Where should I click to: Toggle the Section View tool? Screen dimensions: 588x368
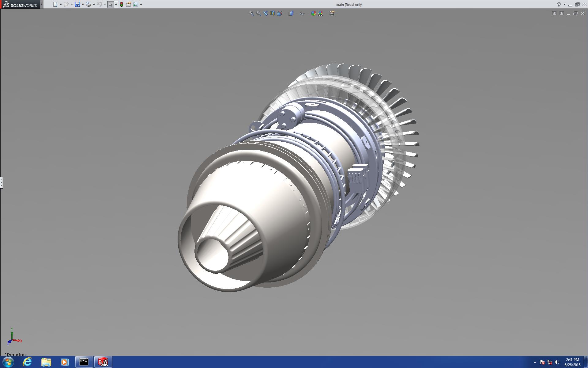pyautogui.click(x=273, y=13)
